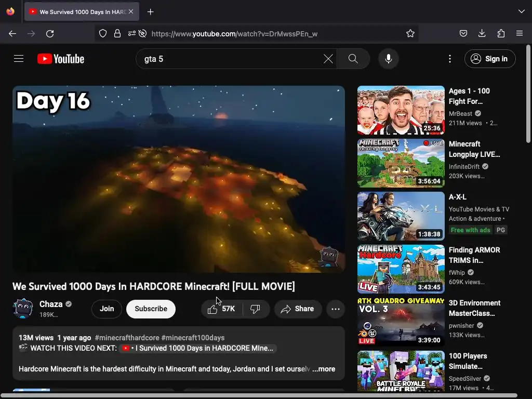Viewport: 532px width, 399px height.
Task: Open tracking protection shield icon
Action: point(103,33)
